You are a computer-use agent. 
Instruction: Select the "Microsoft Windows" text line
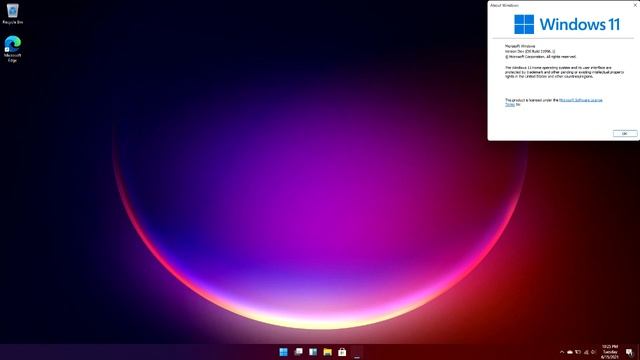pos(520,46)
